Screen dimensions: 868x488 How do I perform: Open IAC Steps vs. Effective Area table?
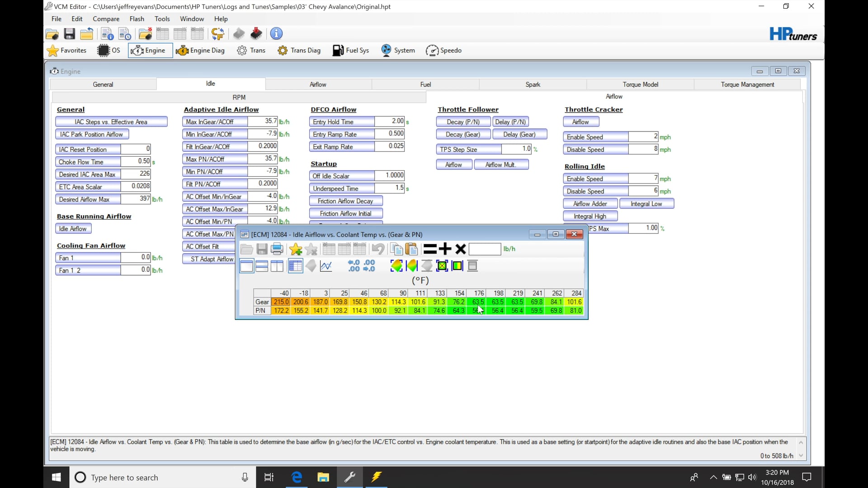pos(111,121)
